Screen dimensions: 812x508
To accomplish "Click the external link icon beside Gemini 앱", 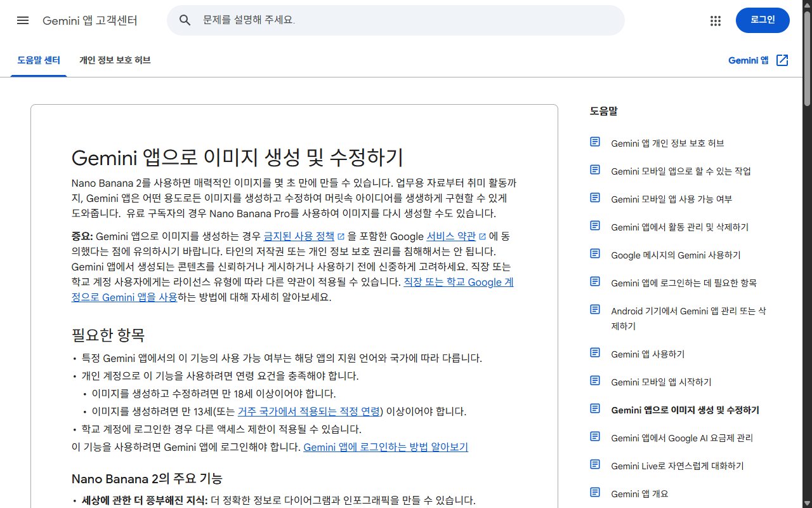I will (783, 60).
